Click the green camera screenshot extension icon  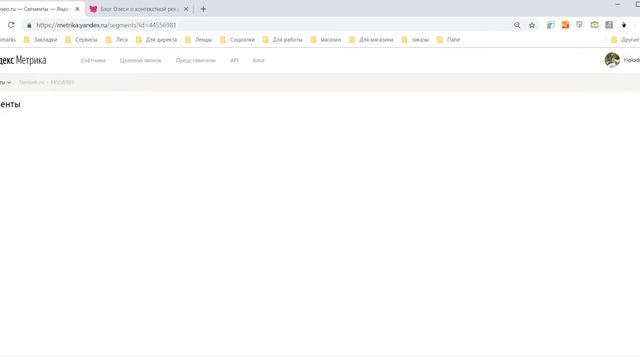(594, 25)
